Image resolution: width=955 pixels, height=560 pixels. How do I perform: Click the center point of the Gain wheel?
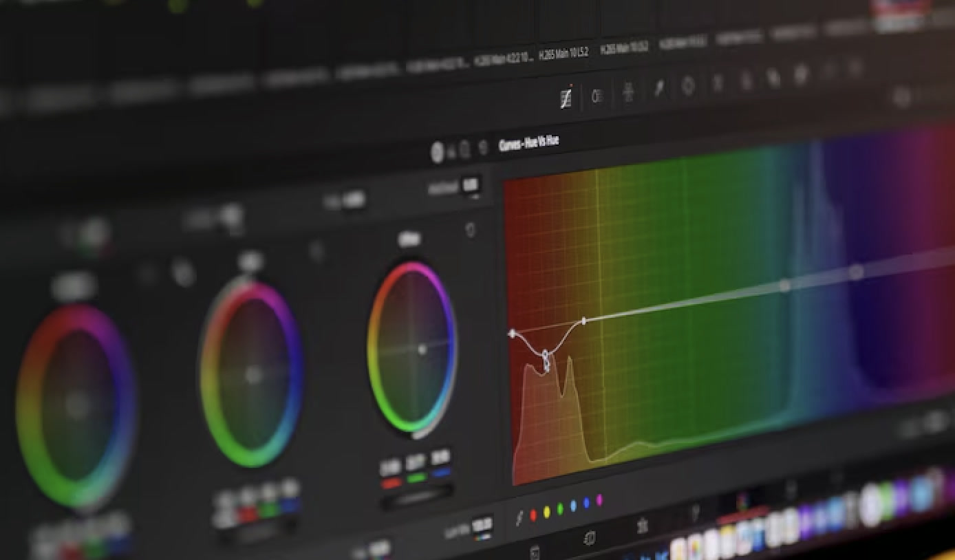[x=254, y=376]
